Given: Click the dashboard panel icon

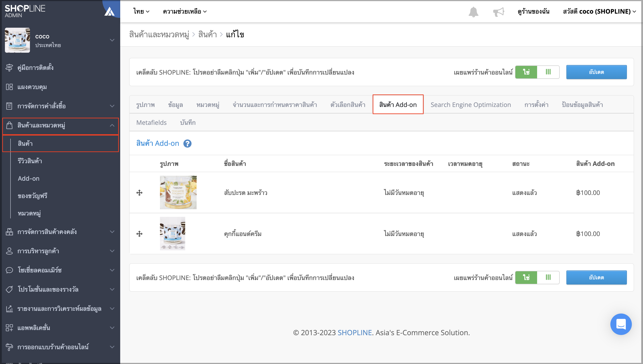Looking at the screenshot, I should tap(9, 87).
